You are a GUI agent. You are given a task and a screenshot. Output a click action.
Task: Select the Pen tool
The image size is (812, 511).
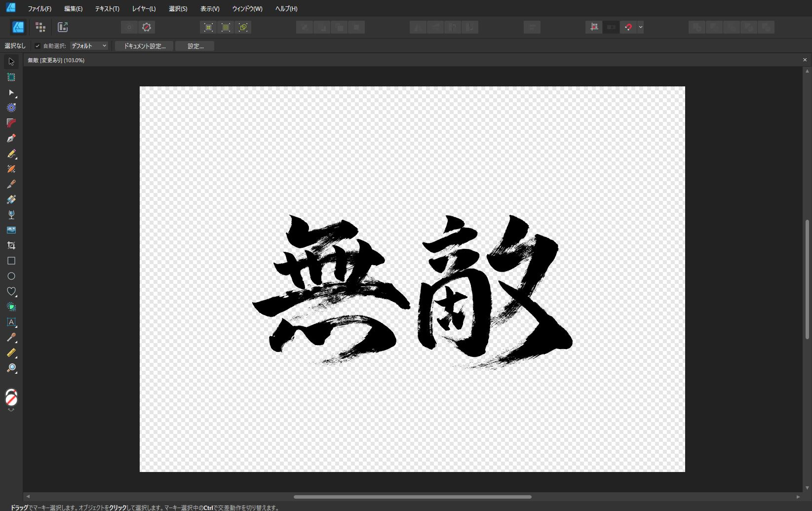click(11, 138)
